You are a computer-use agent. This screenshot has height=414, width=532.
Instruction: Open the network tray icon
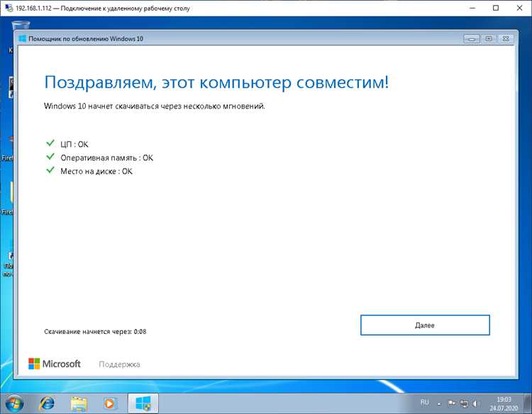point(463,403)
